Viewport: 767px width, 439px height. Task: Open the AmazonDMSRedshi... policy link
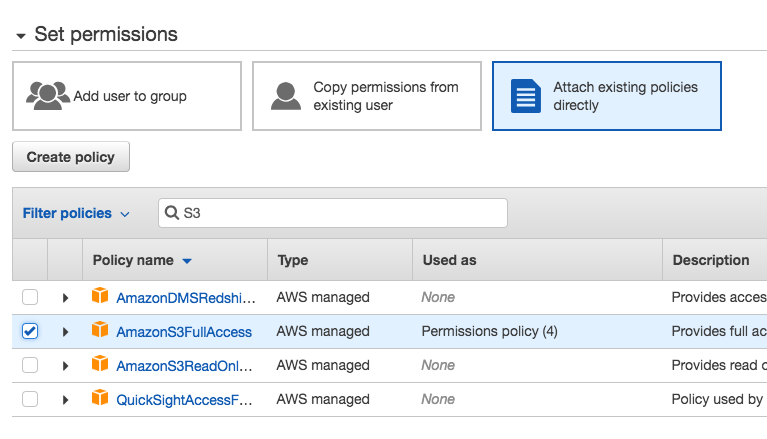point(186,298)
